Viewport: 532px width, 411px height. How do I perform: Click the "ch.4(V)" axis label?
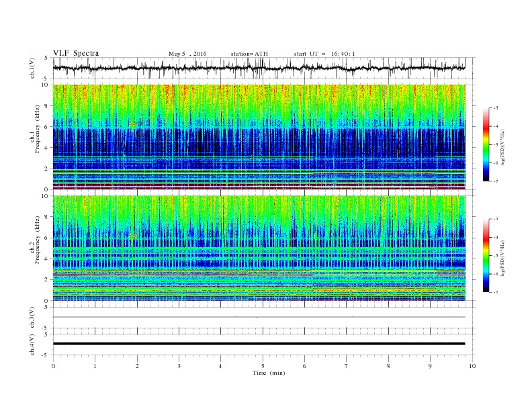pyautogui.click(x=32, y=345)
